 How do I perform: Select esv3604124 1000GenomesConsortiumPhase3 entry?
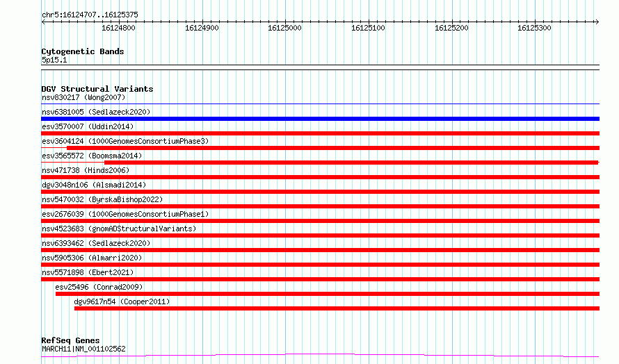[x=125, y=141]
